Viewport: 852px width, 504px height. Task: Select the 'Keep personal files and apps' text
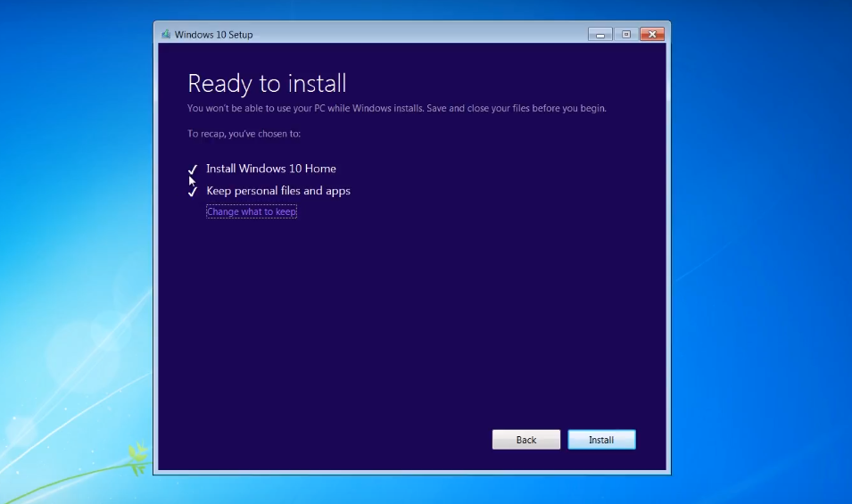[278, 191]
